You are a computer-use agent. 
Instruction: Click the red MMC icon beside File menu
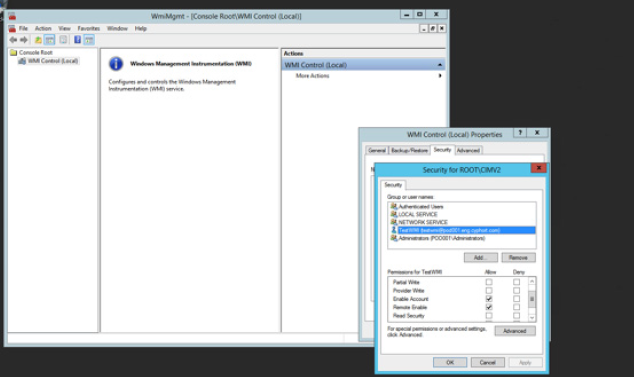12,28
